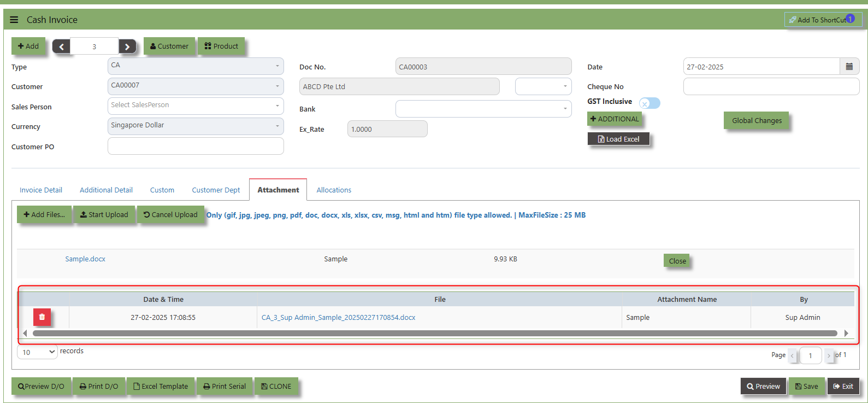Exit the cash invoice form
Image resolution: width=868 pixels, height=403 pixels.
pyautogui.click(x=843, y=386)
